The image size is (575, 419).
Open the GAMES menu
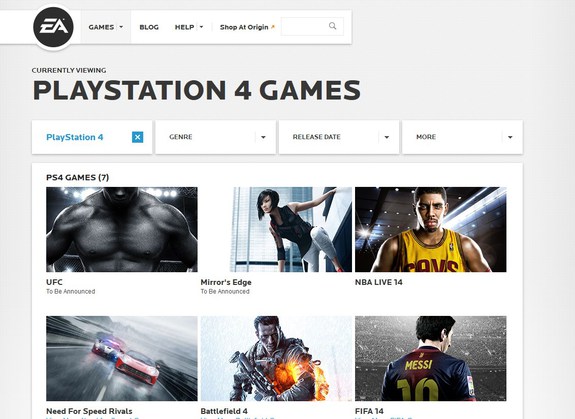106,27
